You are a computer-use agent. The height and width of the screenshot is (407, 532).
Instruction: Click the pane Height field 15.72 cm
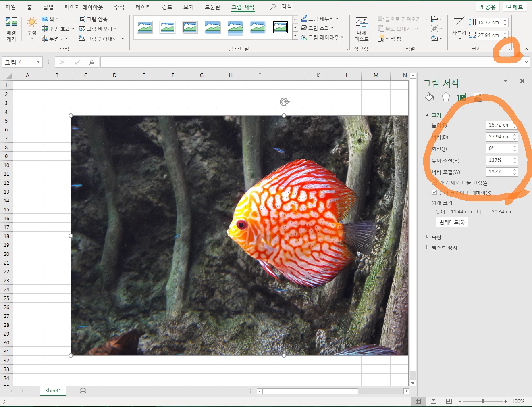click(499, 125)
